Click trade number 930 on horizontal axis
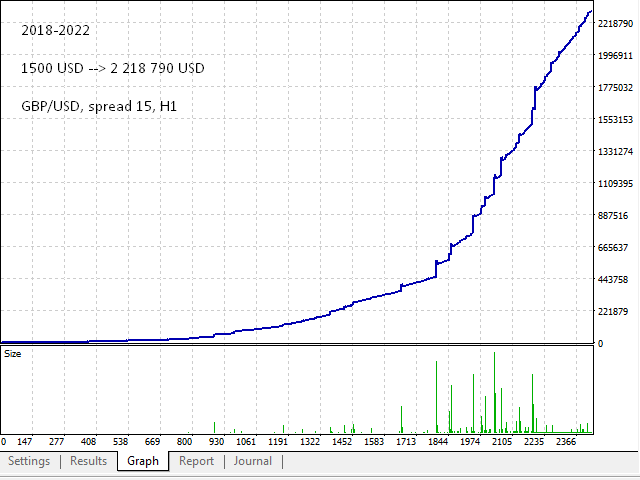 click(216, 441)
